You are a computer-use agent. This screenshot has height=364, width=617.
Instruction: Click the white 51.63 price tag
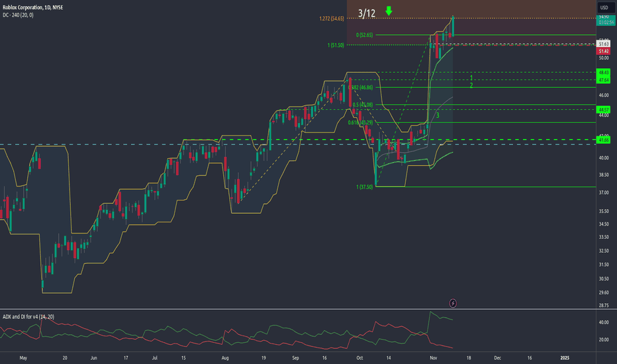pos(604,44)
